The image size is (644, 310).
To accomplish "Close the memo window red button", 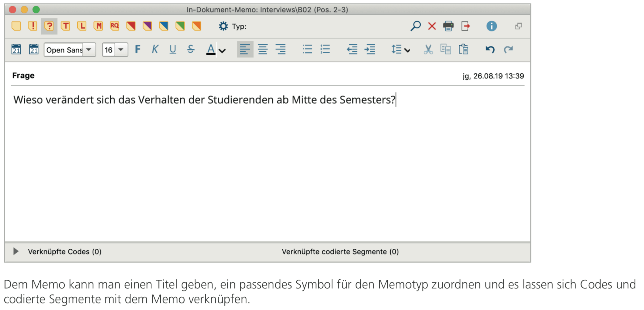I will coord(13,10).
